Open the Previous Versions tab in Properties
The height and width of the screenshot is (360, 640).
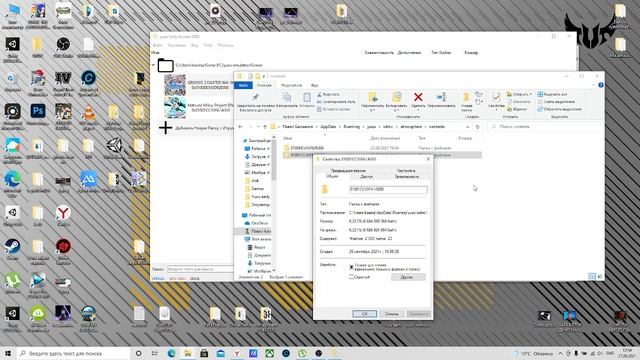click(348, 171)
